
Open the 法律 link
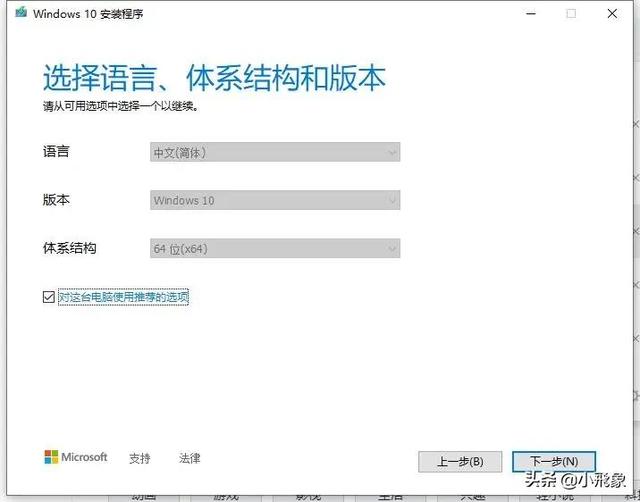pyautogui.click(x=189, y=458)
